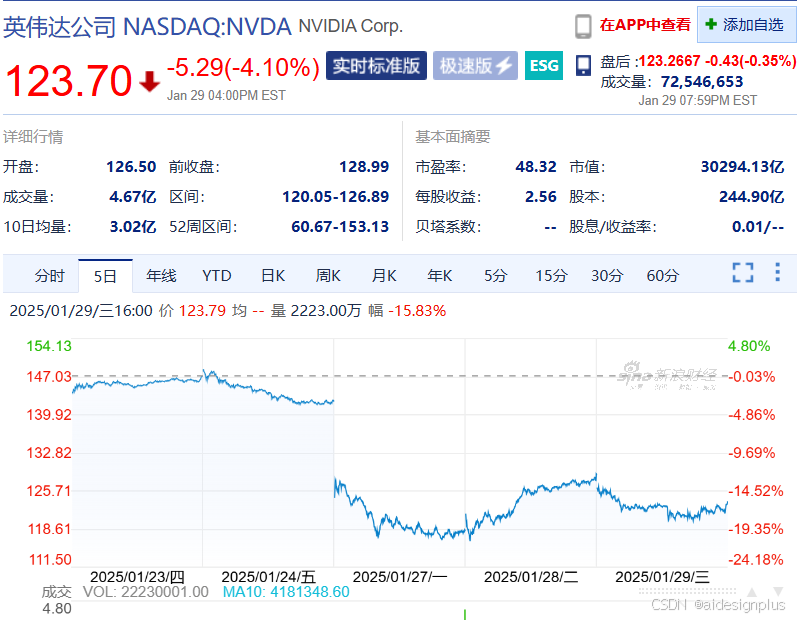805x620 pixels.
Task: Select 实时标准版 quote mode
Action: (x=376, y=66)
